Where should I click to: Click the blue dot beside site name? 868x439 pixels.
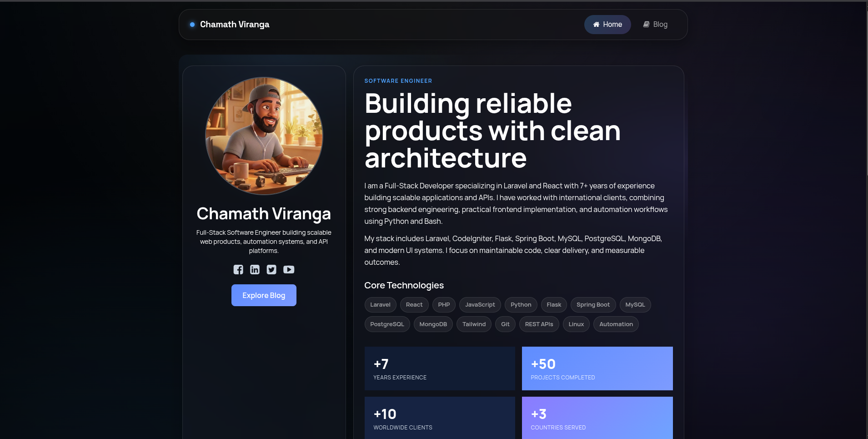point(192,25)
